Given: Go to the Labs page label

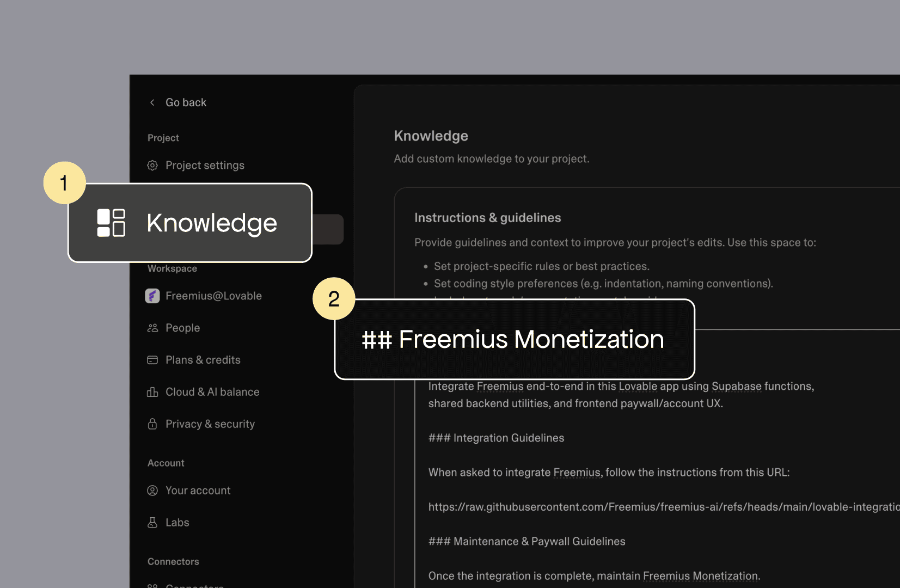Looking at the screenshot, I should [177, 523].
